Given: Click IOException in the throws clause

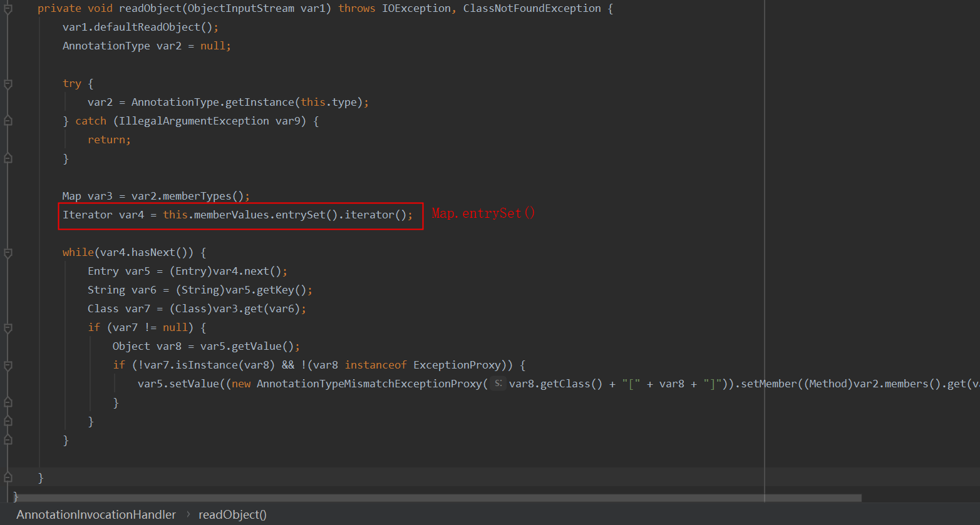Looking at the screenshot, I should (416, 8).
